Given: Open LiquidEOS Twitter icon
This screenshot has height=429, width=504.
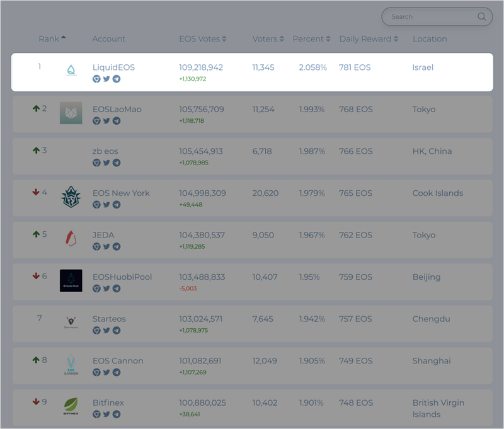Looking at the screenshot, I should click(106, 79).
